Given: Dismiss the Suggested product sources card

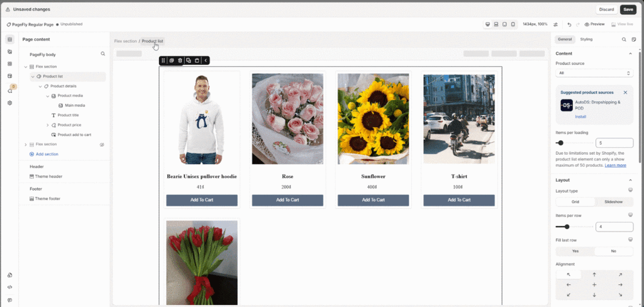Looking at the screenshot, I should (625, 92).
